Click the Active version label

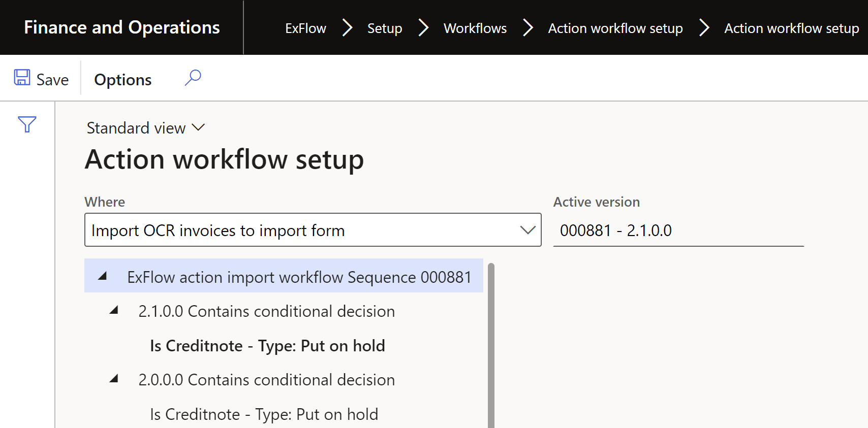pyautogui.click(x=597, y=202)
